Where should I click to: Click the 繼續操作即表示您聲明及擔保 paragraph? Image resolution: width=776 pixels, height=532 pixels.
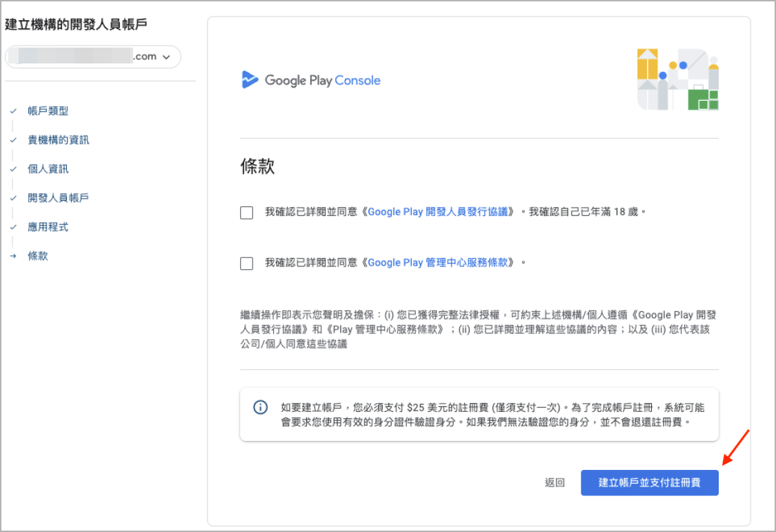pyautogui.click(x=479, y=329)
